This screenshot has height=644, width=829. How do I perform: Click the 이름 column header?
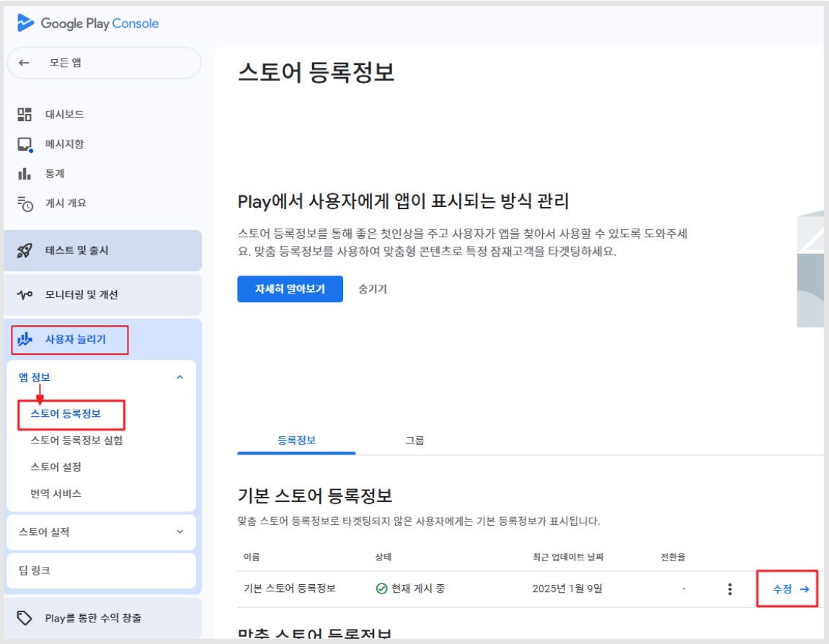click(252, 557)
